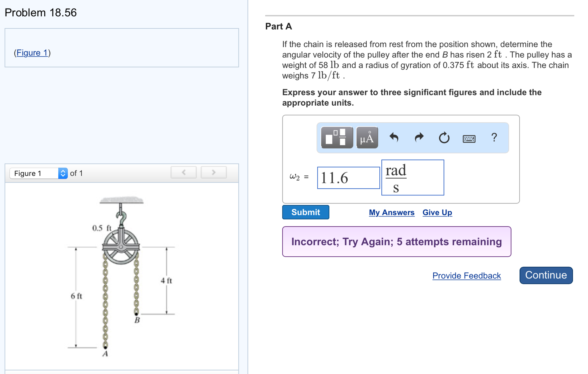The image size is (588, 374).
Task: Click the previous figure arrow
Action: tap(184, 173)
